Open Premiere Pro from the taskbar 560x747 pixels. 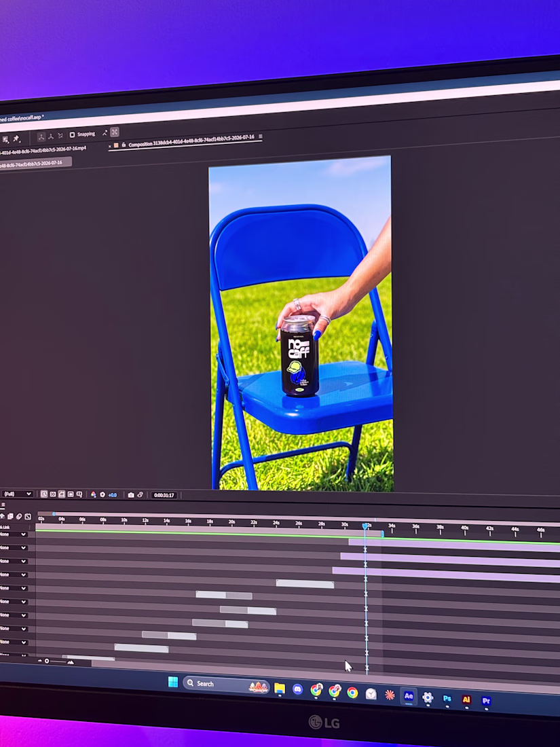point(486,701)
